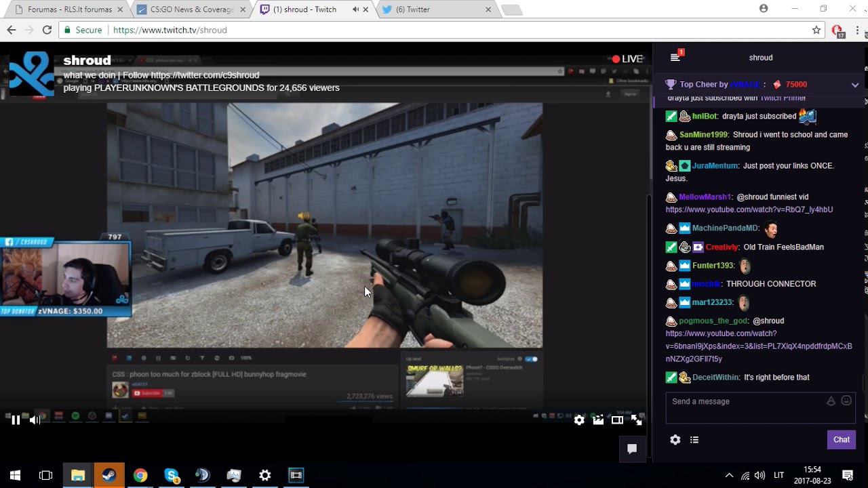Click MachinePandaMD's face emote

(771, 228)
